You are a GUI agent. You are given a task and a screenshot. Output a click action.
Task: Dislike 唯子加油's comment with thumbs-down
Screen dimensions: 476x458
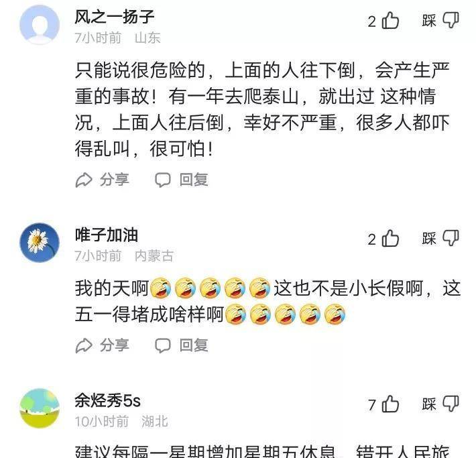[x=451, y=238]
